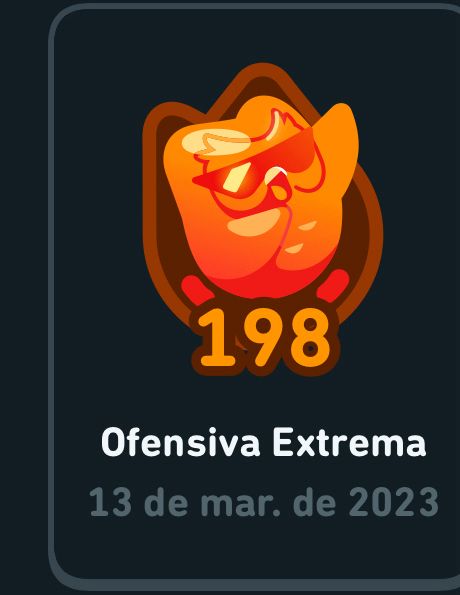The width and height of the screenshot is (460, 595).
Task: Click the digit 8 in the streak counter
Action: (310, 337)
